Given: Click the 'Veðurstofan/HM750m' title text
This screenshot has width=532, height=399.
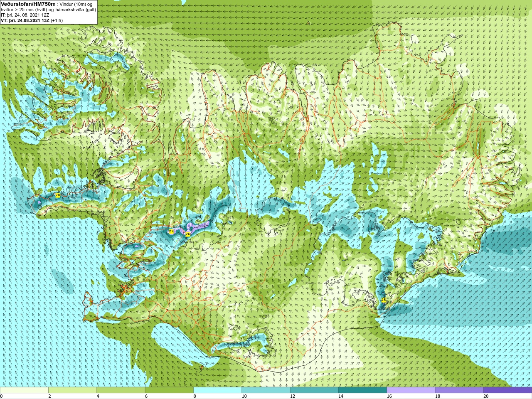Looking at the screenshot, I should click(28, 4).
